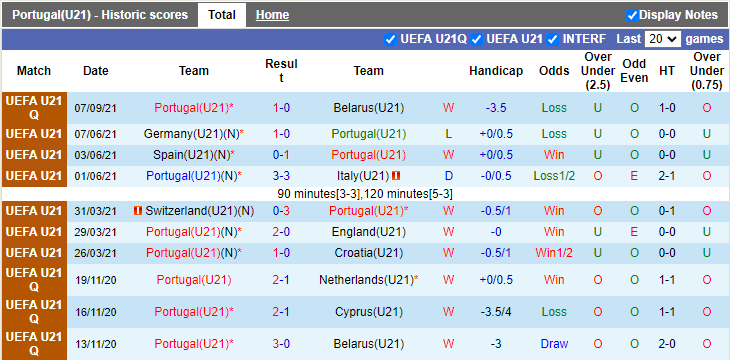
Task: Open Italy(U21) team link
Action: (x=363, y=176)
